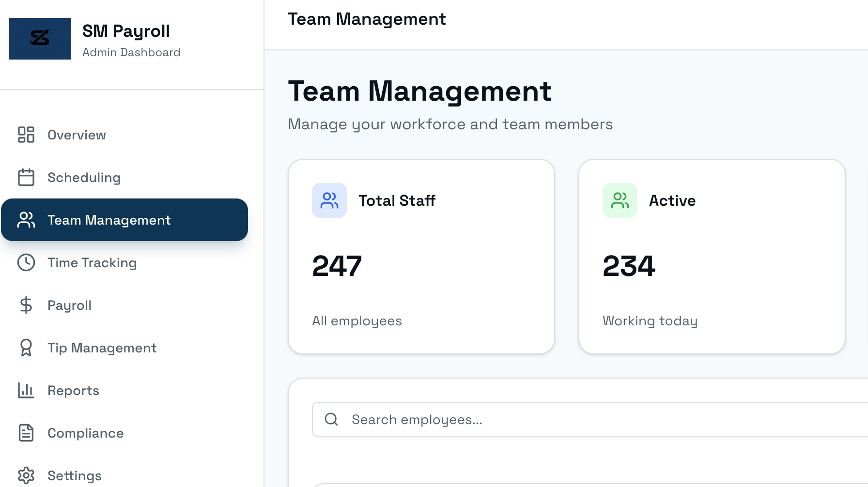
Task: Click the Team Management people icon
Action: (x=26, y=220)
